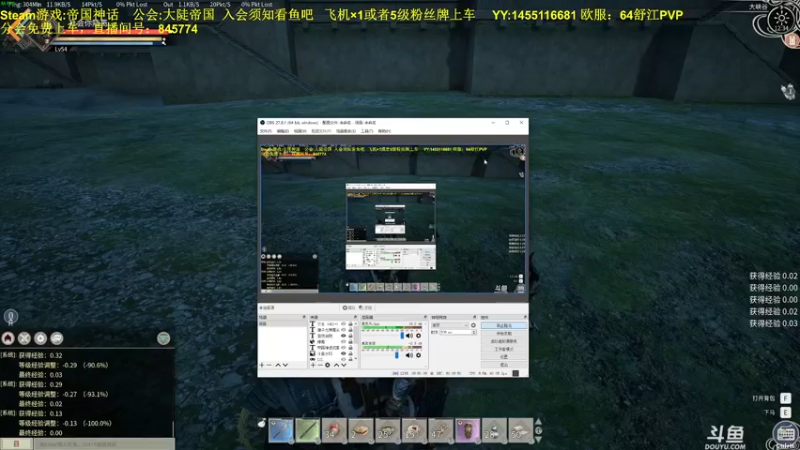The height and width of the screenshot is (450, 800).
Task: Toggle the game microphone icon above chat
Action: point(11,317)
